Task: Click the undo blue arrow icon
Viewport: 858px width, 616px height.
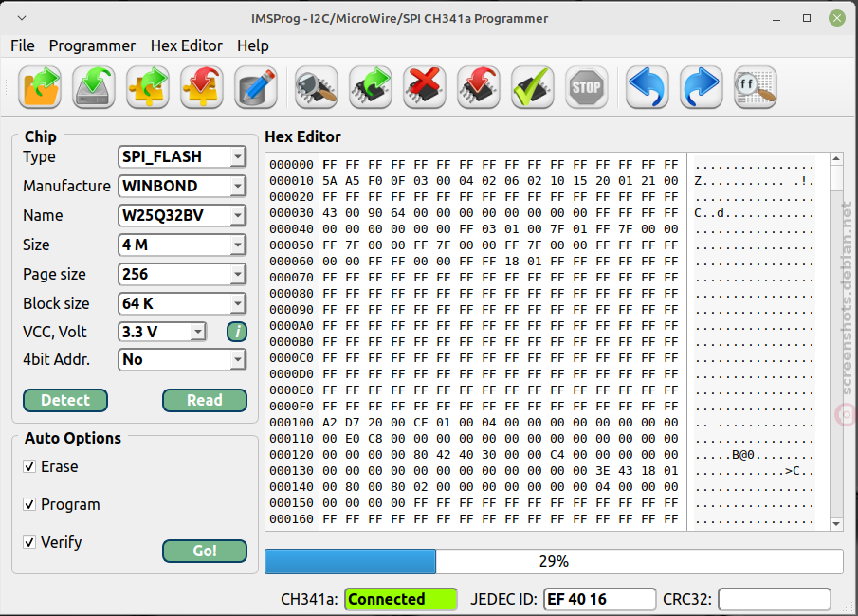Action: pyautogui.click(x=648, y=87)
